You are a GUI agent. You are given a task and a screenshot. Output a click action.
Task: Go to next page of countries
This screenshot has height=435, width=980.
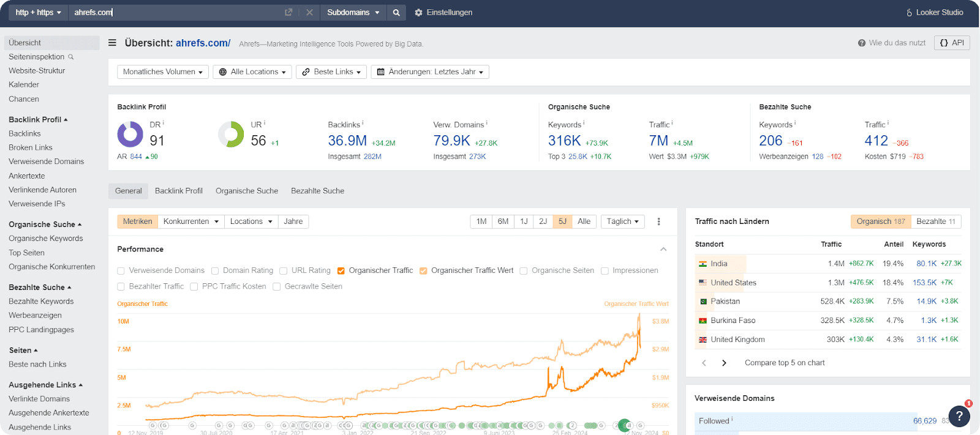click(x=724, y=363)
